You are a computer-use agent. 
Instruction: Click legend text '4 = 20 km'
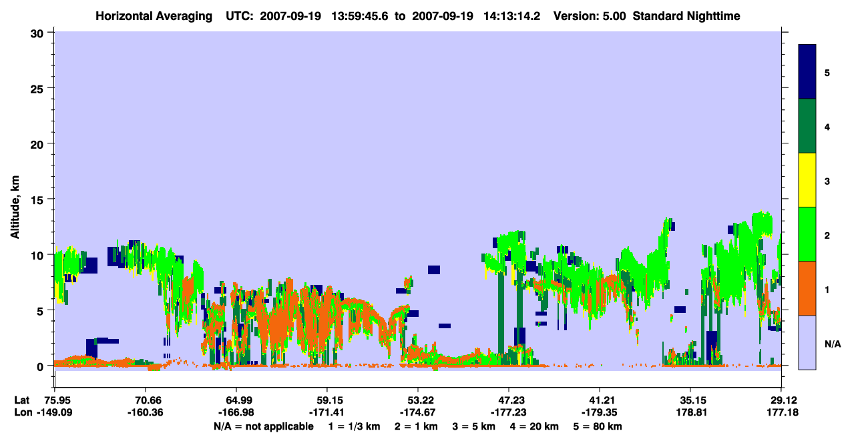point(535,426)
